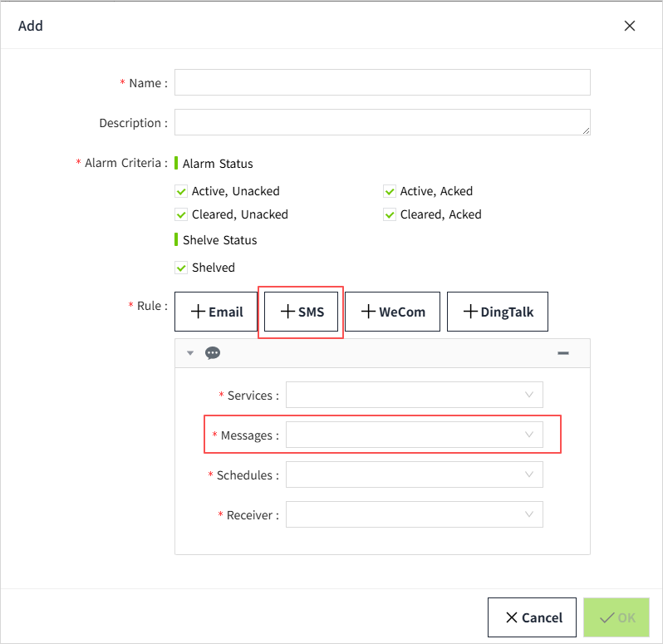Viewport: 663px width, 644px height.
Task: Click into the Description text area
Action: pyautogui.click(x=382, y=122)
